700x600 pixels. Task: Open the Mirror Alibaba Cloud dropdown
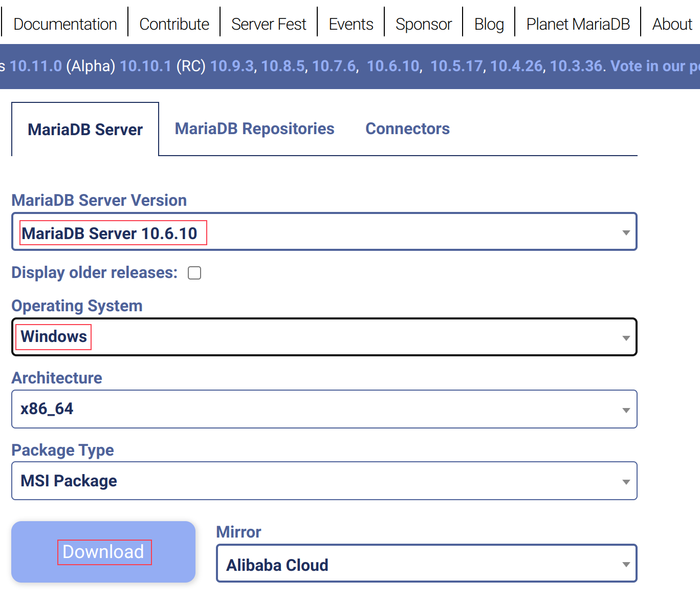[x=427, y=563]
